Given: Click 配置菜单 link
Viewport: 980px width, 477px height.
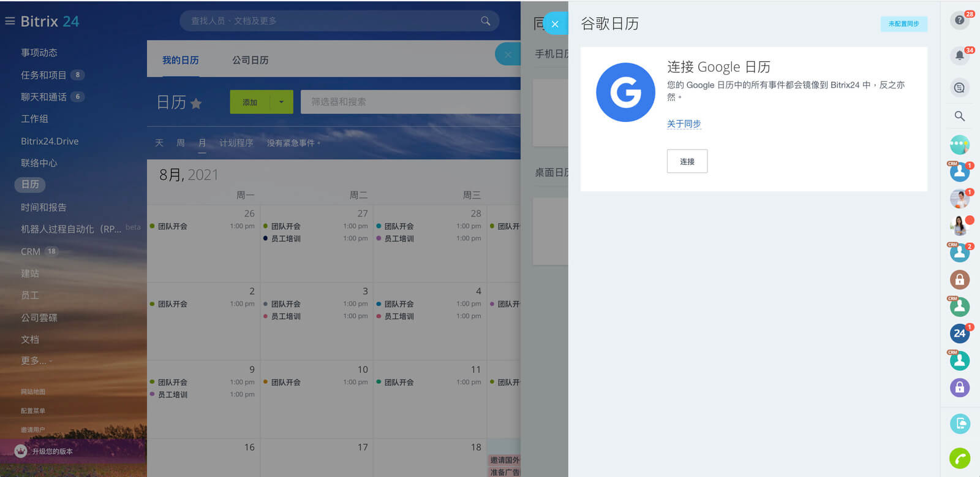Looking at the screenshot, I should click(33, 411).
